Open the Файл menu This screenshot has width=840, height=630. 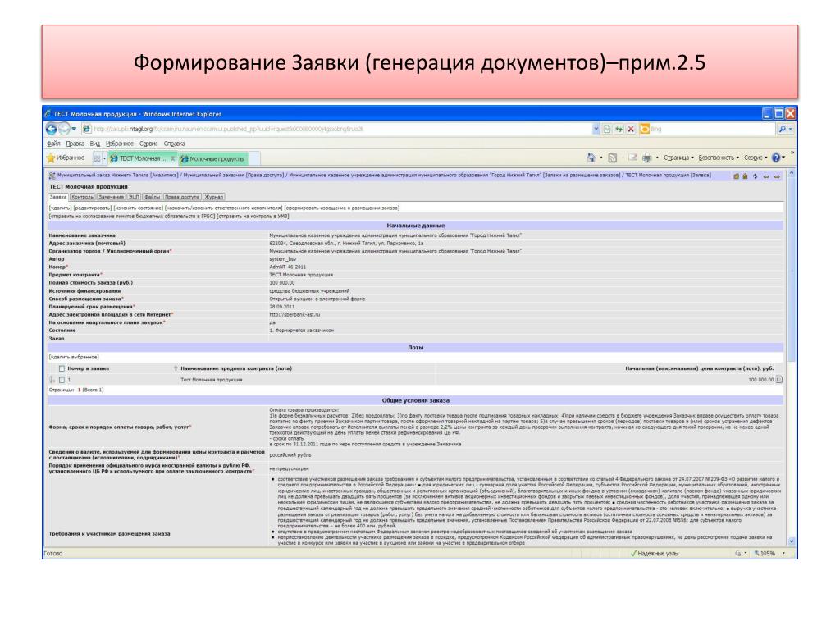click(53, 144)
